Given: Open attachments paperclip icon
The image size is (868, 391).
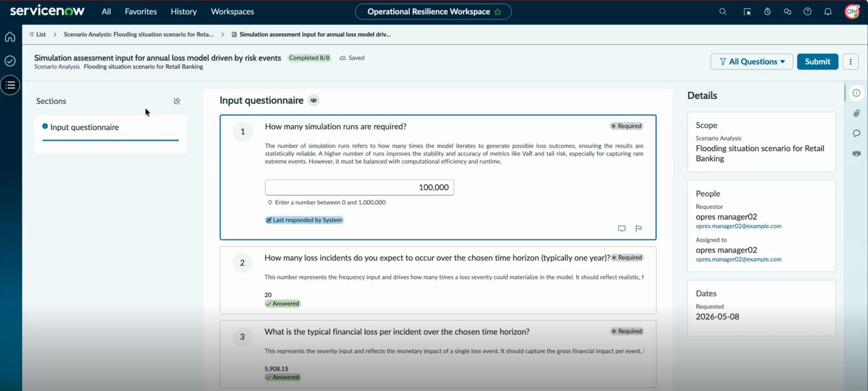Looking at the screenshot, I should tap(856, 113).
